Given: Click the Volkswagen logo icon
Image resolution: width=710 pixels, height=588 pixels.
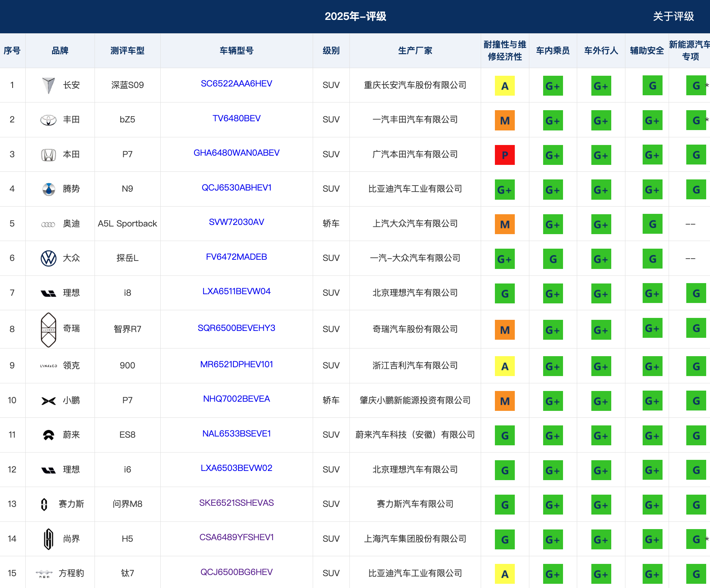Looking at the screenshot, I should click(x=49, y=258).
